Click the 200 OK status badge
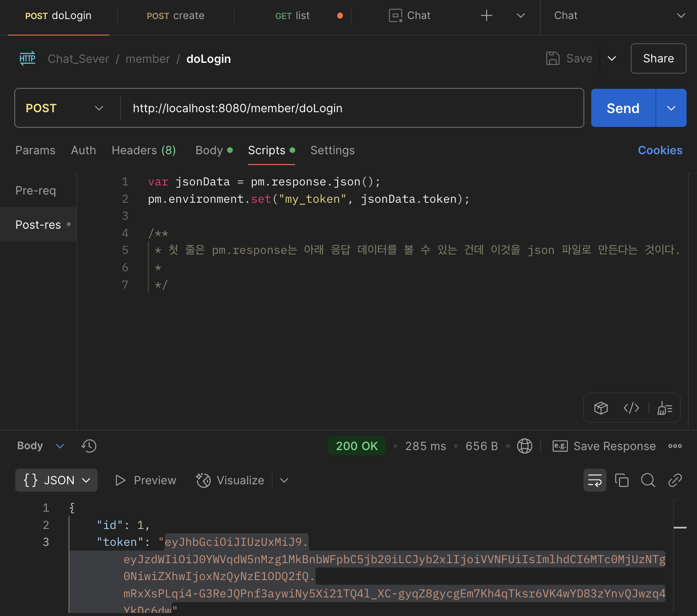This screenshot has width=697, height=616. coord(357,446)
